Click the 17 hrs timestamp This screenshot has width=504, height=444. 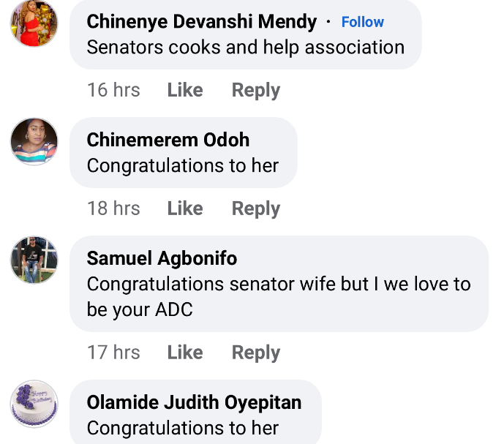point(113,353)
